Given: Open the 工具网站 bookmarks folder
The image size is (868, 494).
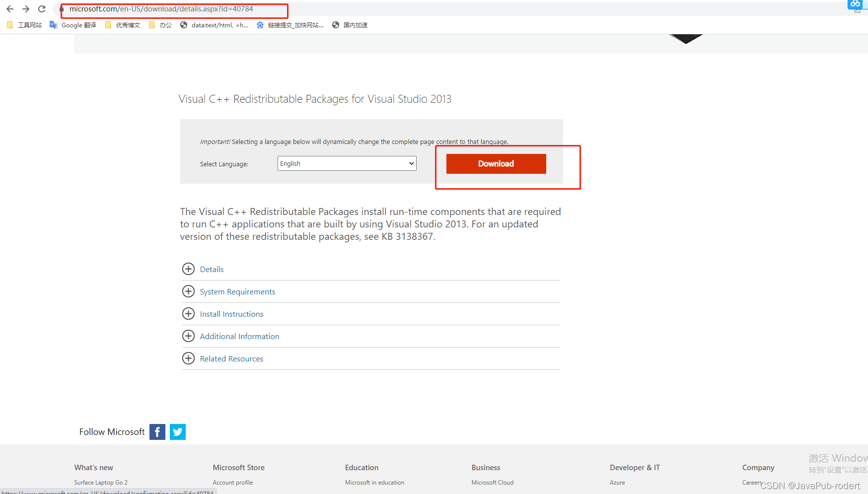Looking at the screenshot, I should 24,25.
